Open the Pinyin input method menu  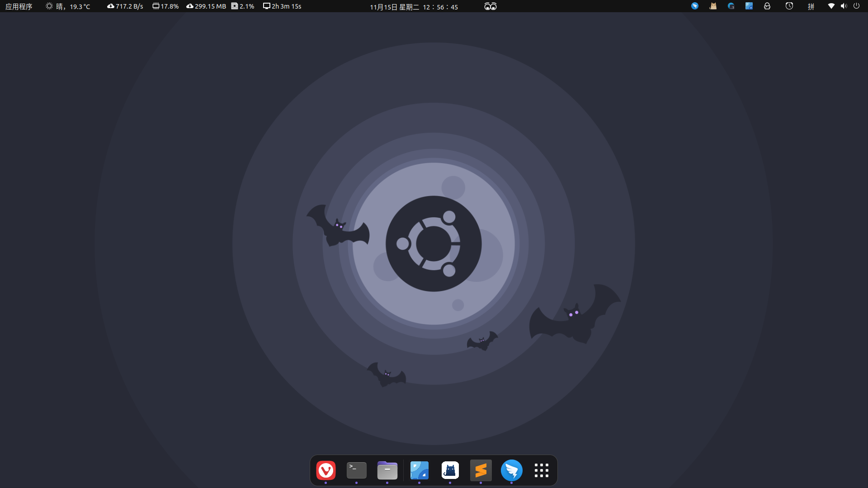[x=811, y=6]
